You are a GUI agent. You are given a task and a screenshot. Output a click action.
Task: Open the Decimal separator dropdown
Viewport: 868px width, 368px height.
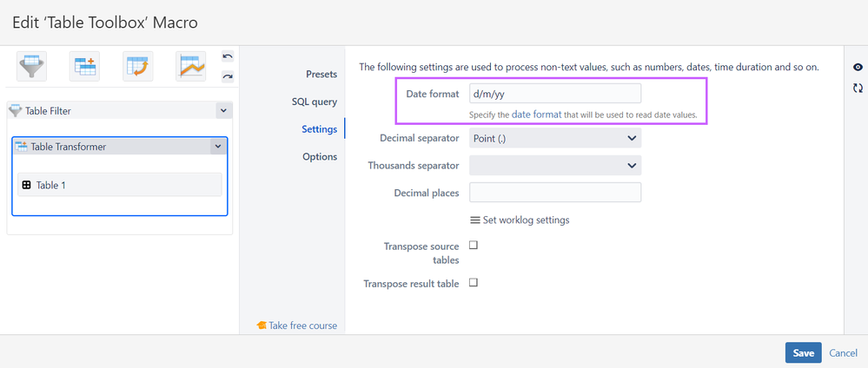click(x=554, y=138)
